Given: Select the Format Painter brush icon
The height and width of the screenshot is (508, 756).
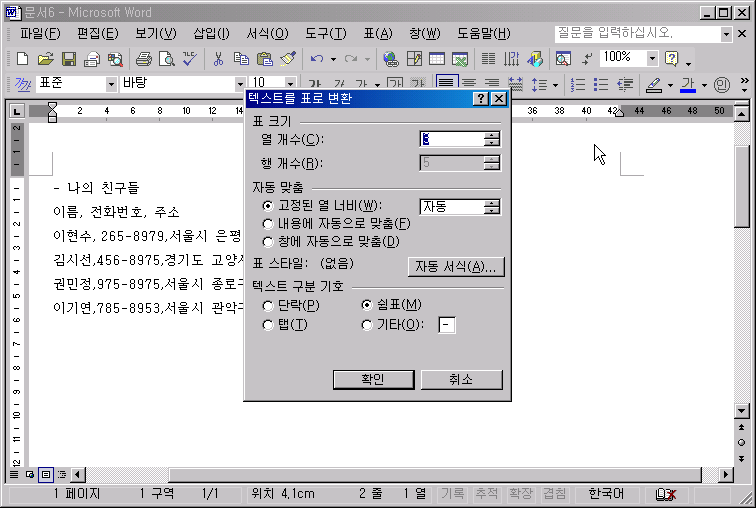Looking at the screenshot, I should pos(288,59).
